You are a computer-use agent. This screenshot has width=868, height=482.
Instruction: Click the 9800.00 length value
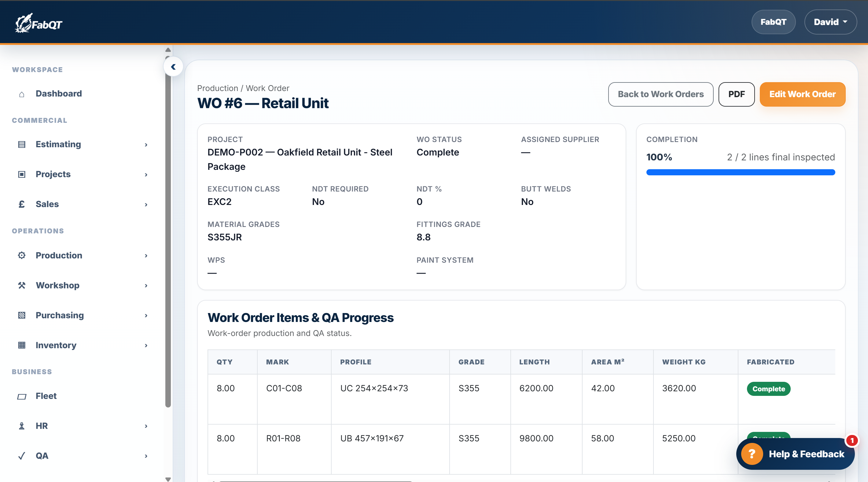point(536,439)
